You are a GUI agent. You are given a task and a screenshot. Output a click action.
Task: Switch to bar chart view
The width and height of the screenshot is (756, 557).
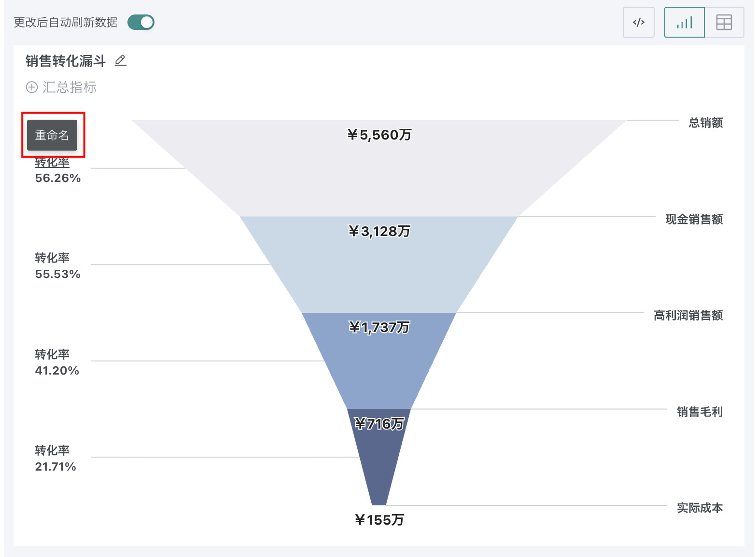click(x=684, y=22)
